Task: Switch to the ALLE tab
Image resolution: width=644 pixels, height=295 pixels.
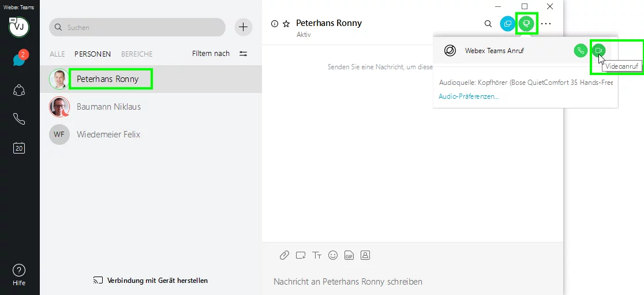Action: [57, 54]
